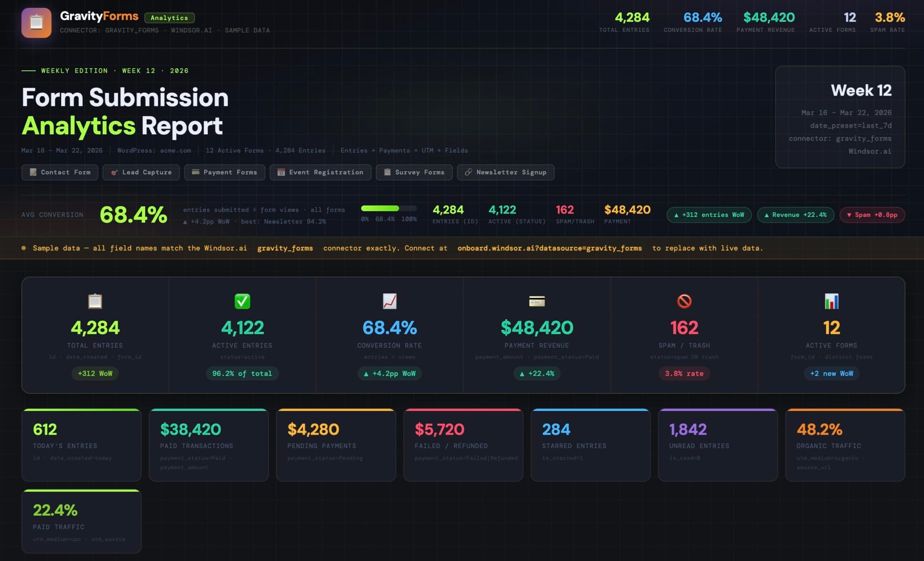The height and width of the screenshot is (561, 924).
Task: Click the Week 12 date summary panel
Action: coord(840,117)
